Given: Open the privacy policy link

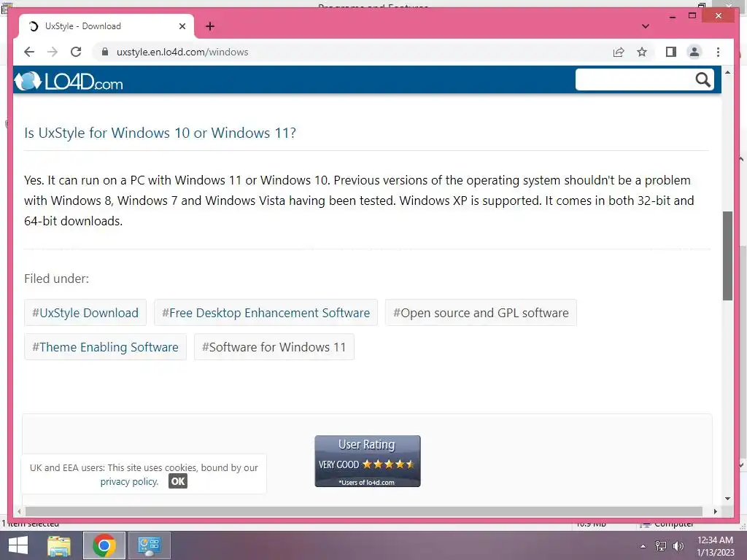Looking at the screenshot, I should click(x=129, y=481).
